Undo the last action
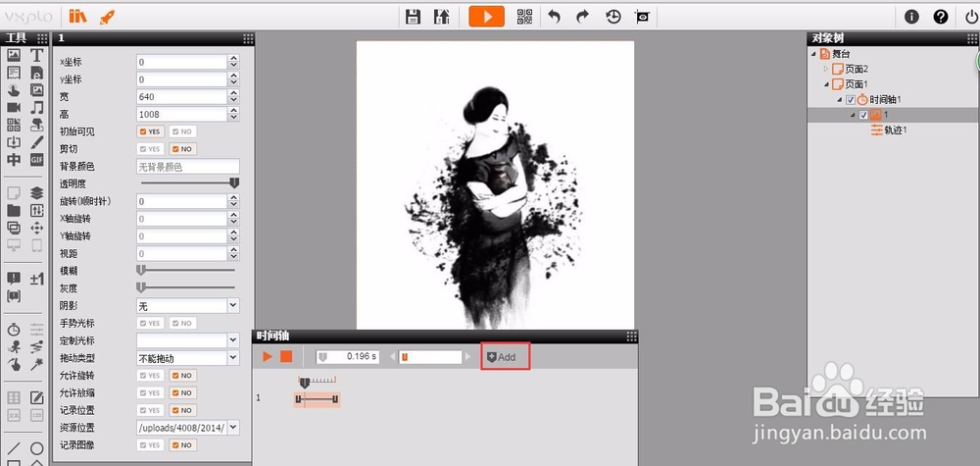Screen dimensions: 980x466 [x=554, y=17]
